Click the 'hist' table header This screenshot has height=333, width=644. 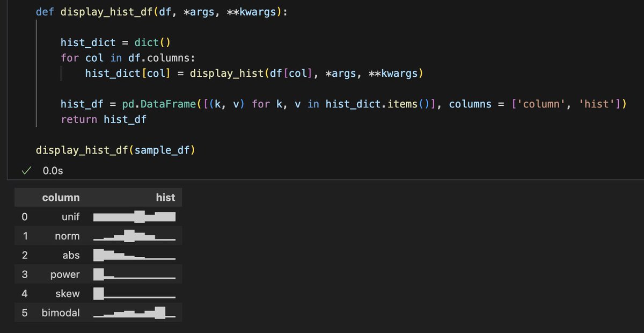(x=165, y=198)
